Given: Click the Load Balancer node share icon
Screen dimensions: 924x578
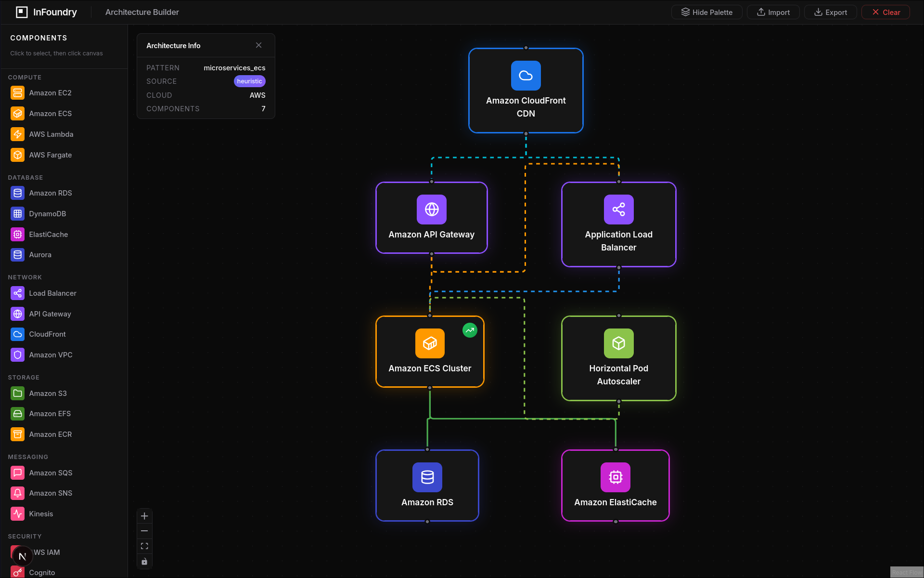Looking at the screenshot, I should tap(618, 210).
